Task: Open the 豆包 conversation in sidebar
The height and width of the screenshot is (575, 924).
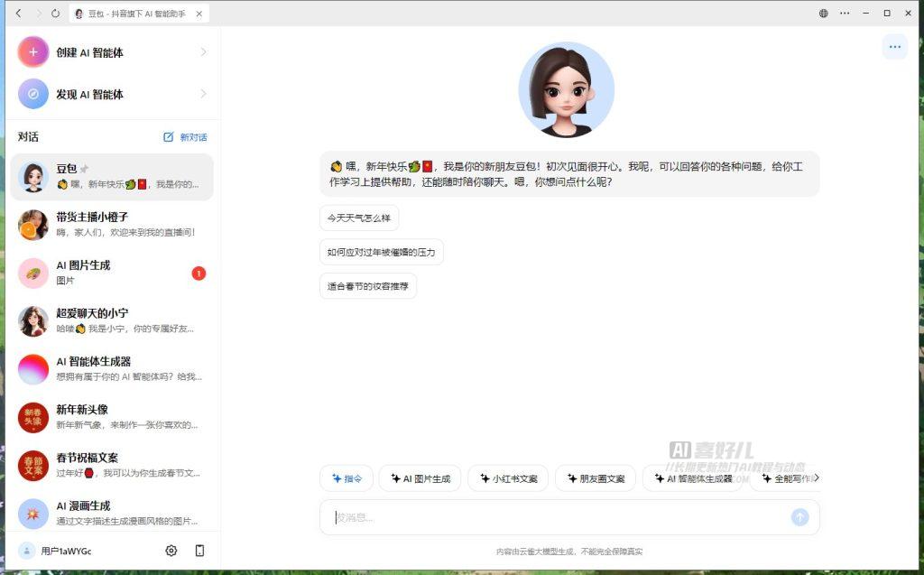Action: pyautogui.click(x=112, y=177)
